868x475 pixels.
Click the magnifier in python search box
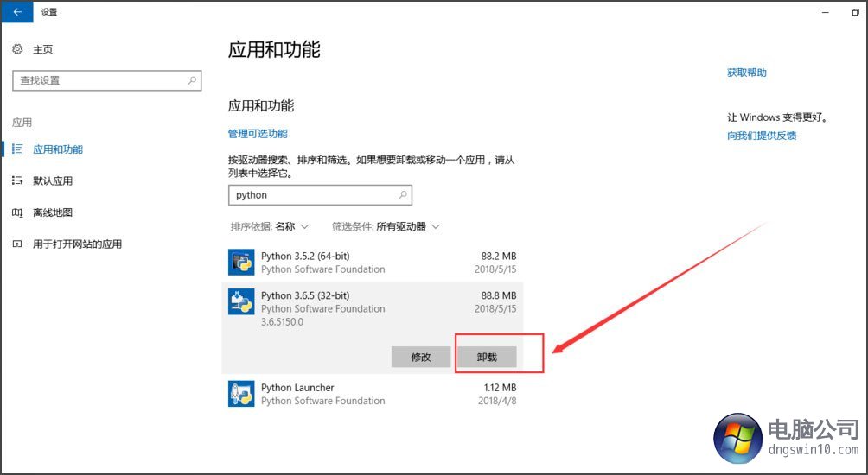click(403, 194)
